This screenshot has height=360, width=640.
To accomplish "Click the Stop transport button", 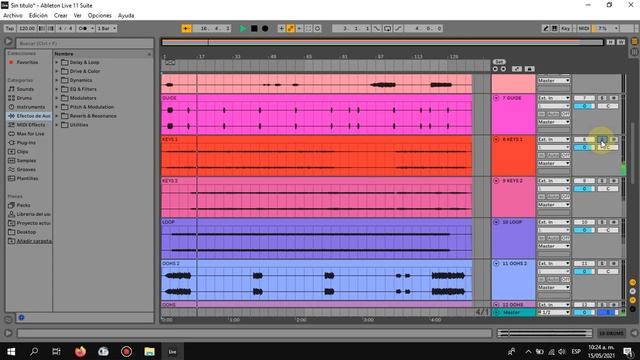I will [x=254, y=28].
